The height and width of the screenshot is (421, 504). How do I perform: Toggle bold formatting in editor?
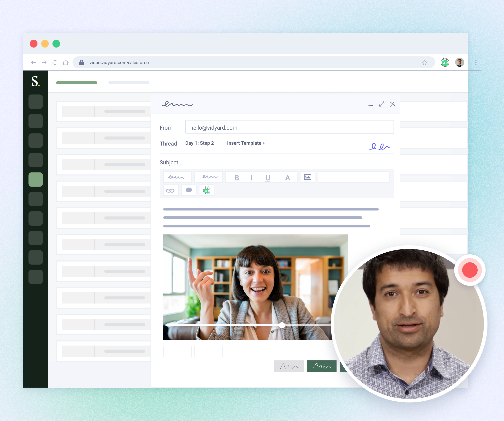[236, 178]
